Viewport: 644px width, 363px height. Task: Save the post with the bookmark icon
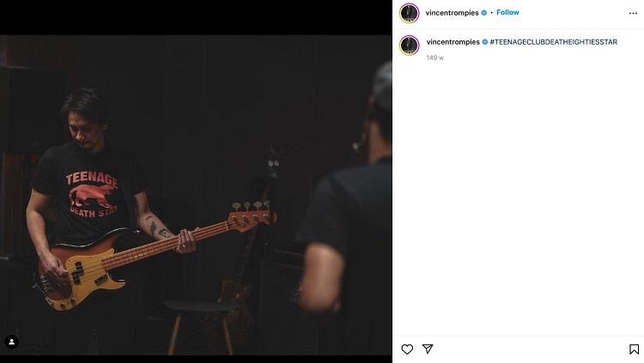[x=634, y=349]
